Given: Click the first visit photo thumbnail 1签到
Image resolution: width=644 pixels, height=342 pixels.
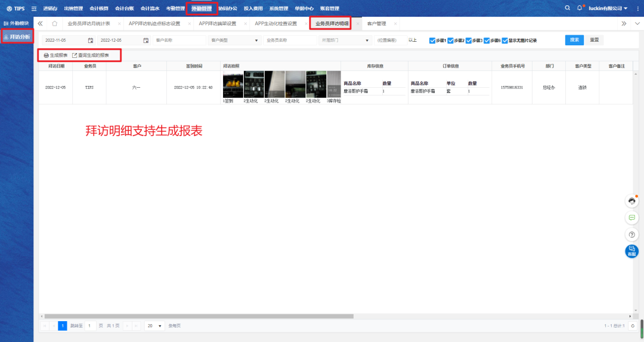Looking at the screenshot, I should coord(231,85).
